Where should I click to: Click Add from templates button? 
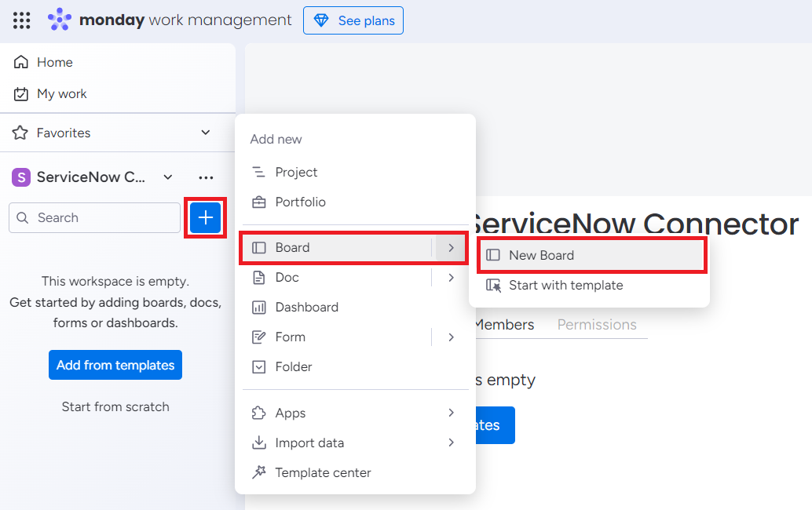click(x=115, y=365)
